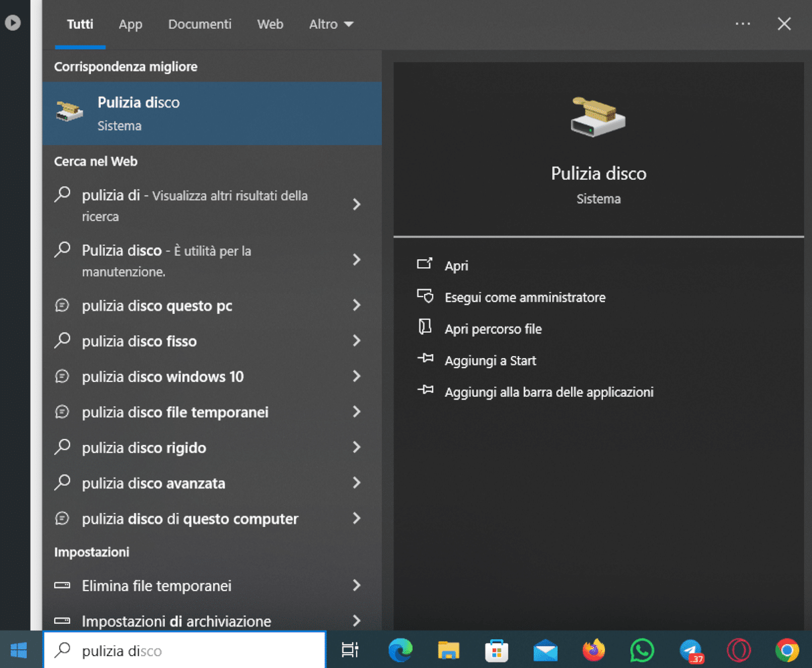
Task: Launch Google Chrome from the taskbar
Action: point(787,650)
